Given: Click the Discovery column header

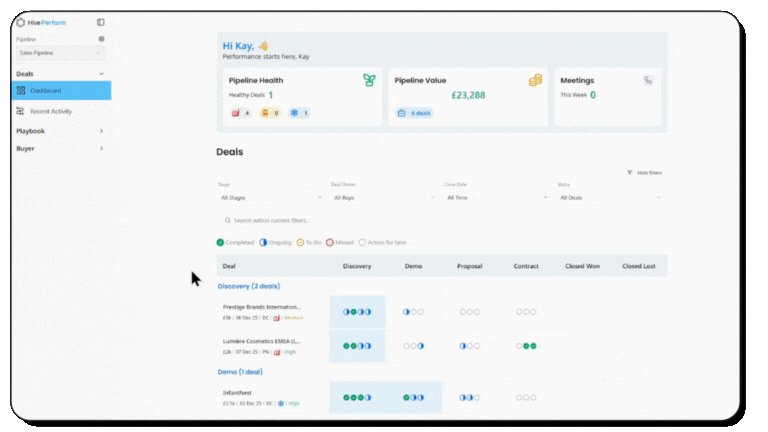Looking at the screenshot, I should pyautogui.click(x=357, y=266).
